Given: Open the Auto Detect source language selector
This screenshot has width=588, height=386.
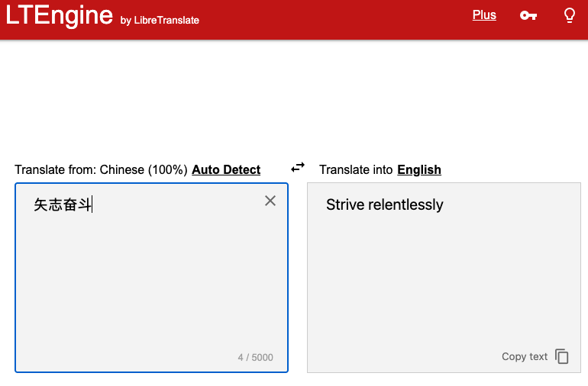Looking at the screenshot, I should coord(226,169).
